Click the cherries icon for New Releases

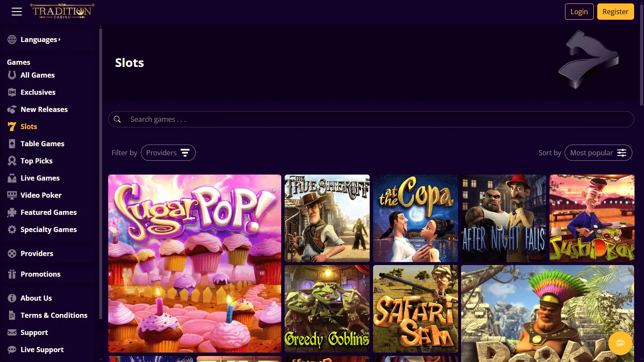click(x=12, y=109)
